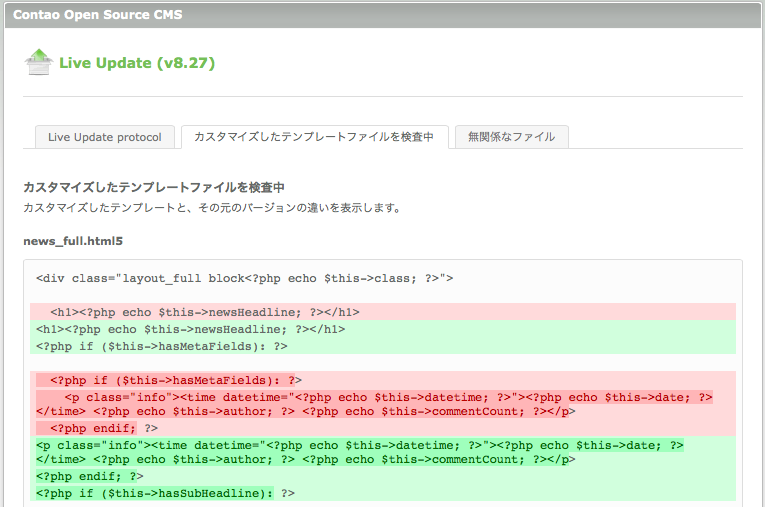Click the Live Update (v8.27) heading
The width and height of the screenshot is (765, 507).
137,63
